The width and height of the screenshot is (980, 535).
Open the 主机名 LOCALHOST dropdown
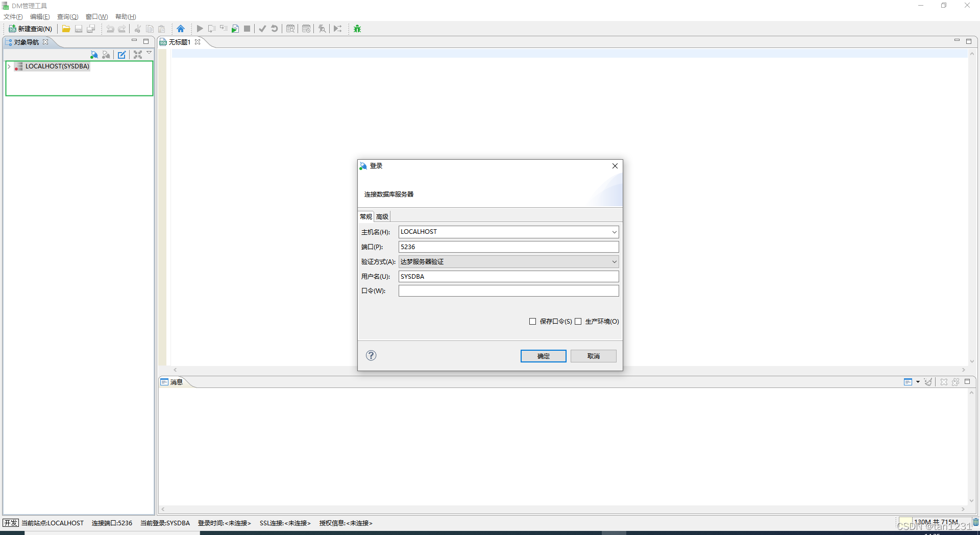pyautogui.click(x=614, y=232)
